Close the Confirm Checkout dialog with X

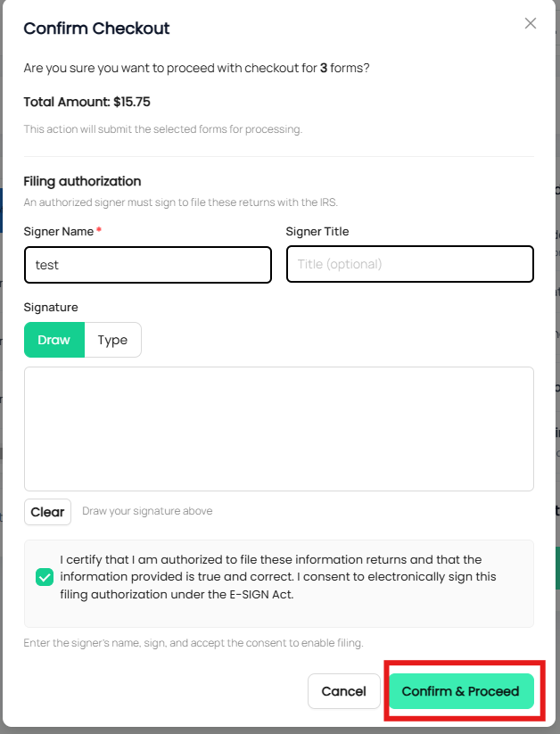click(x=530, y=23)
